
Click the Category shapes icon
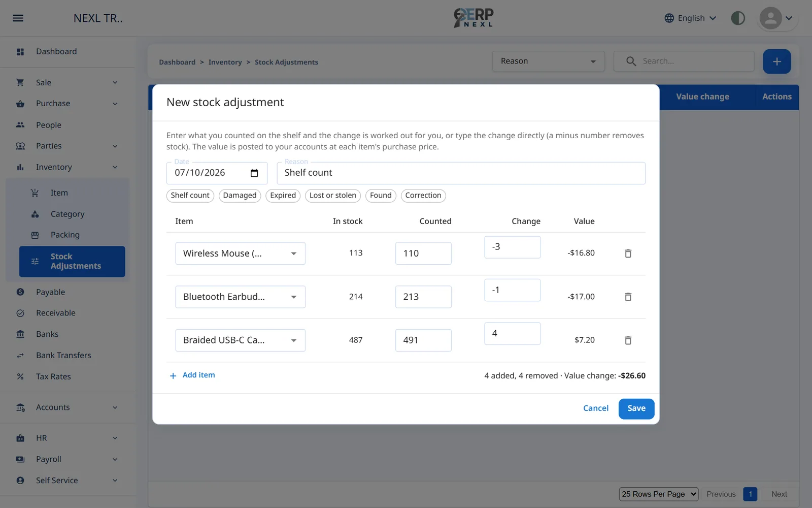pyautogui.click(x=35, y=214)
